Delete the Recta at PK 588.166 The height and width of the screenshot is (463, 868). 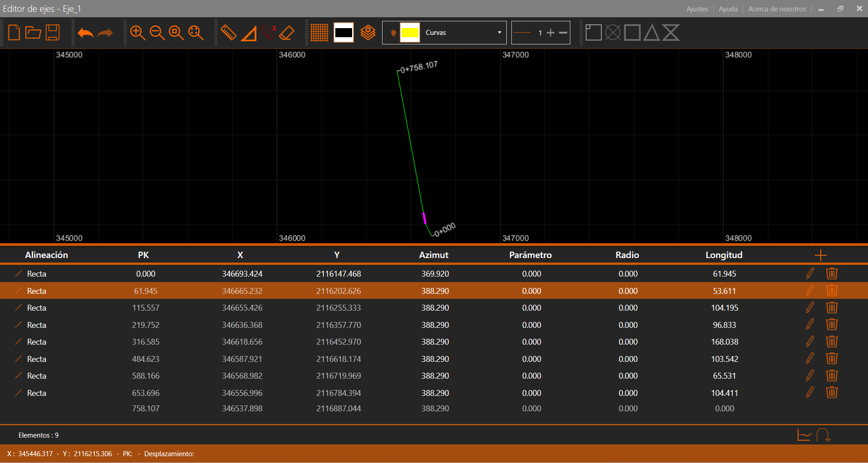click(832, 375)
